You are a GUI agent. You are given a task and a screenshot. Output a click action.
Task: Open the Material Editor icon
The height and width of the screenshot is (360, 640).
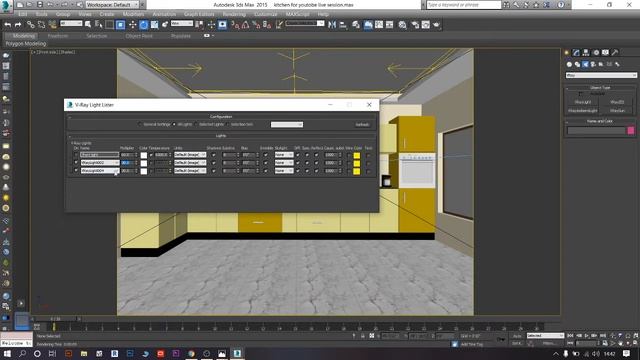[x=402, y=25]
